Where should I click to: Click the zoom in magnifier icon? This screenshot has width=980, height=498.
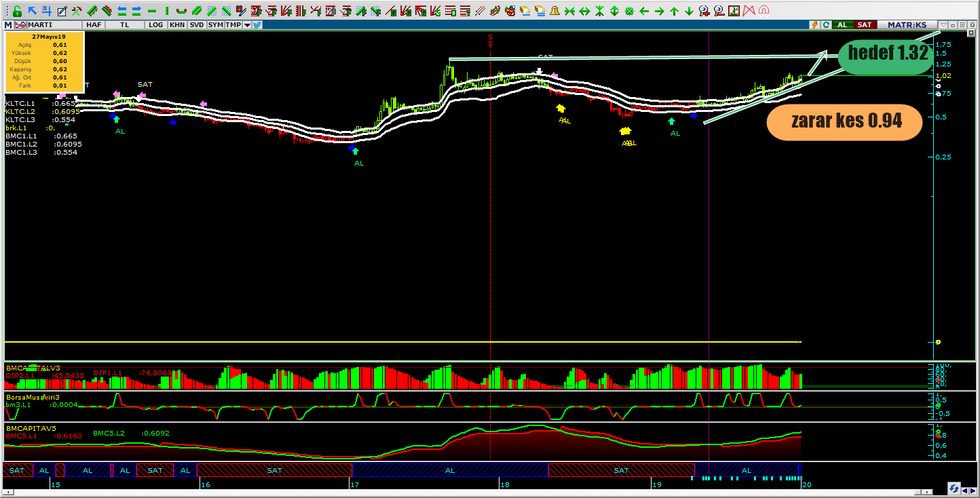[704, 11]
